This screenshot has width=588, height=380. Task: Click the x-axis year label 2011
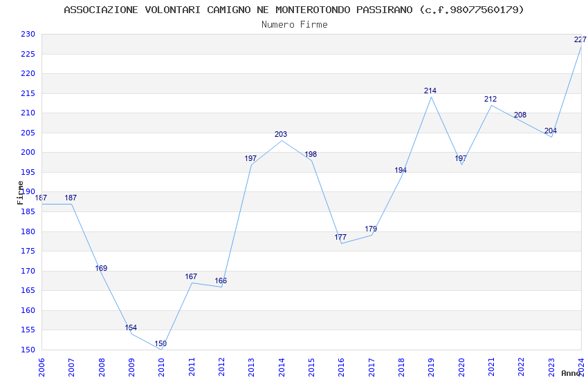[x=191, y=368]
